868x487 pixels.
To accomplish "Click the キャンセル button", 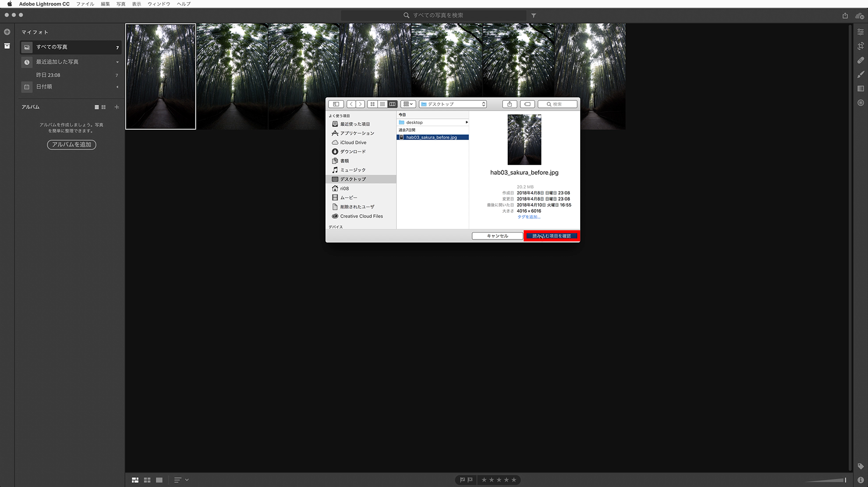I will click(x=497, y=236).
